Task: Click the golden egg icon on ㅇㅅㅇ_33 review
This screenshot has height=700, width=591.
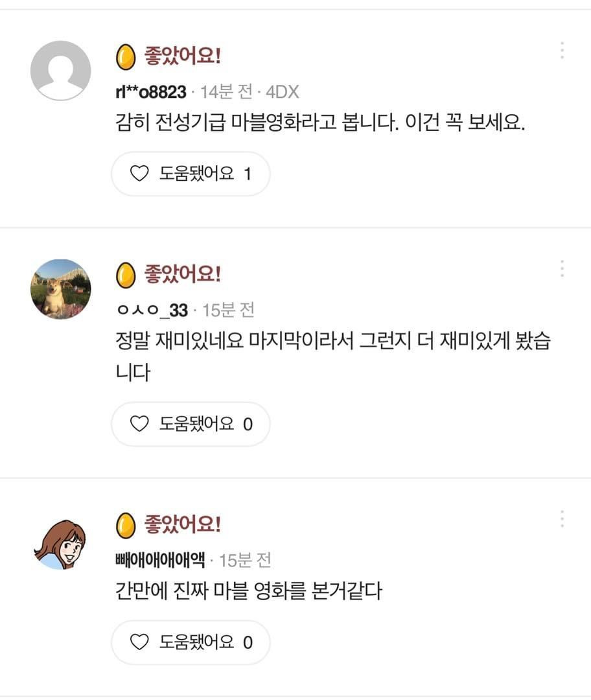Action: (x=126, y=275)
